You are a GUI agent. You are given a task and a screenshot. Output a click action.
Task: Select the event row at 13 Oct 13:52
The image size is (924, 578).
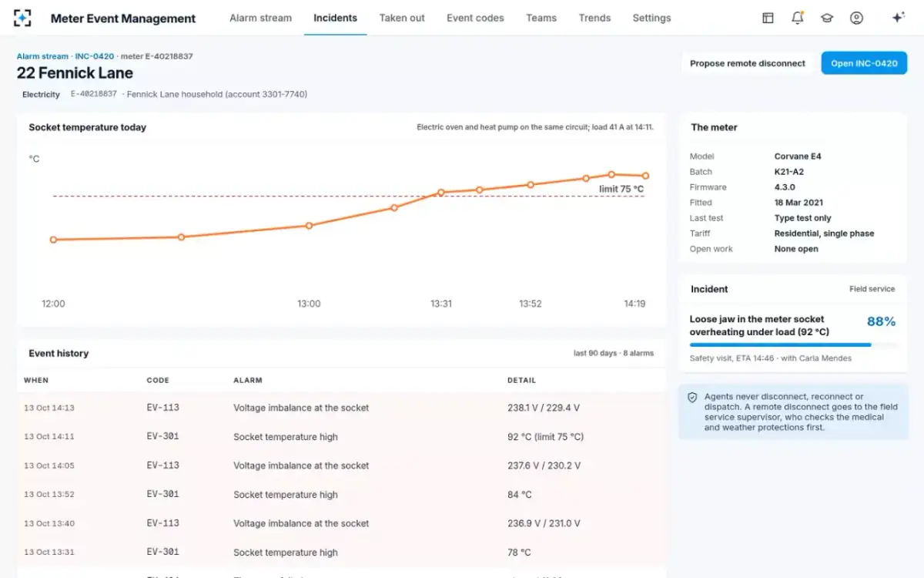pyautogui.click(x=341, y=494)
